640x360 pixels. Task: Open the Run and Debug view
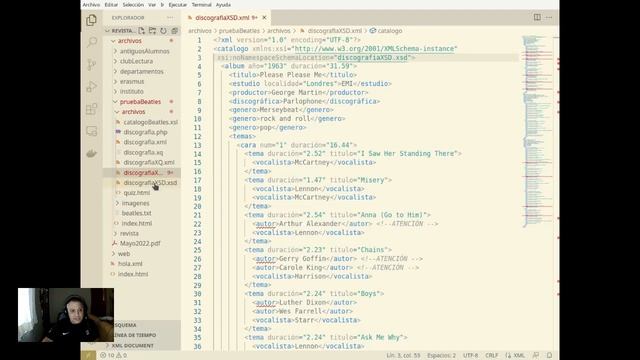pos(91,87)
